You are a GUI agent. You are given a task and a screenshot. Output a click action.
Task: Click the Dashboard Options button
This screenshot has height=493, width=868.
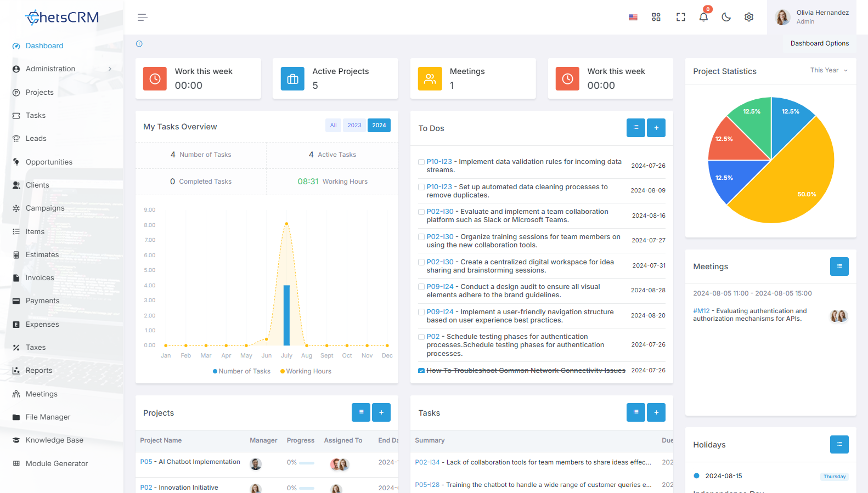click(819, 43)
